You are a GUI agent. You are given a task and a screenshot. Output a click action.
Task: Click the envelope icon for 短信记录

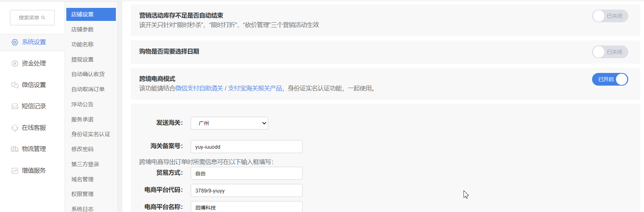[15, 106]
